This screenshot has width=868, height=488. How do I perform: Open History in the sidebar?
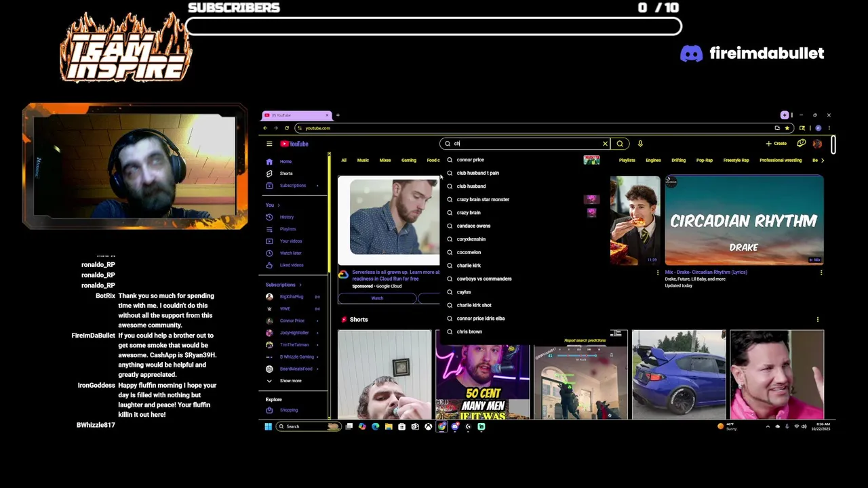286,217
